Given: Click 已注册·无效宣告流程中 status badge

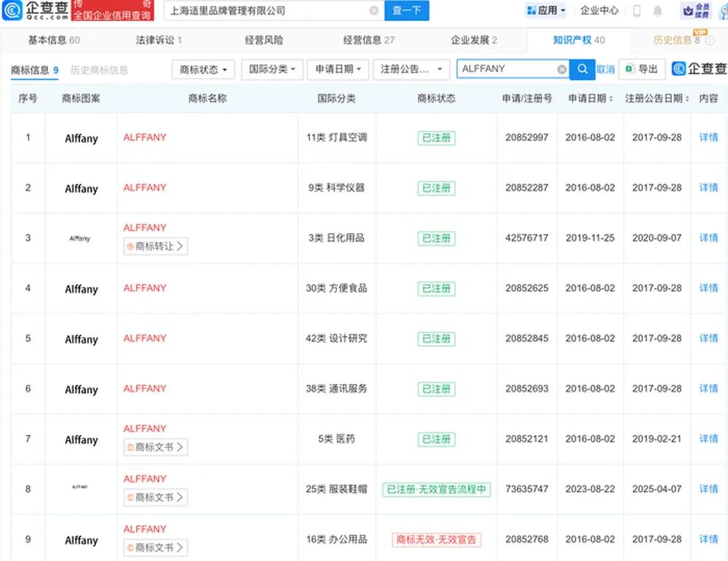Looking at the screenshot, I should click(x=436, y=490).
